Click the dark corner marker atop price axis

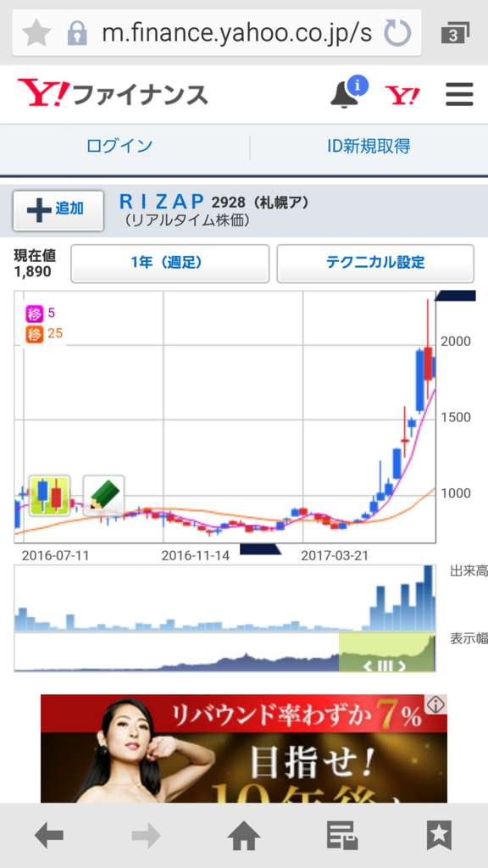[455, 296]
